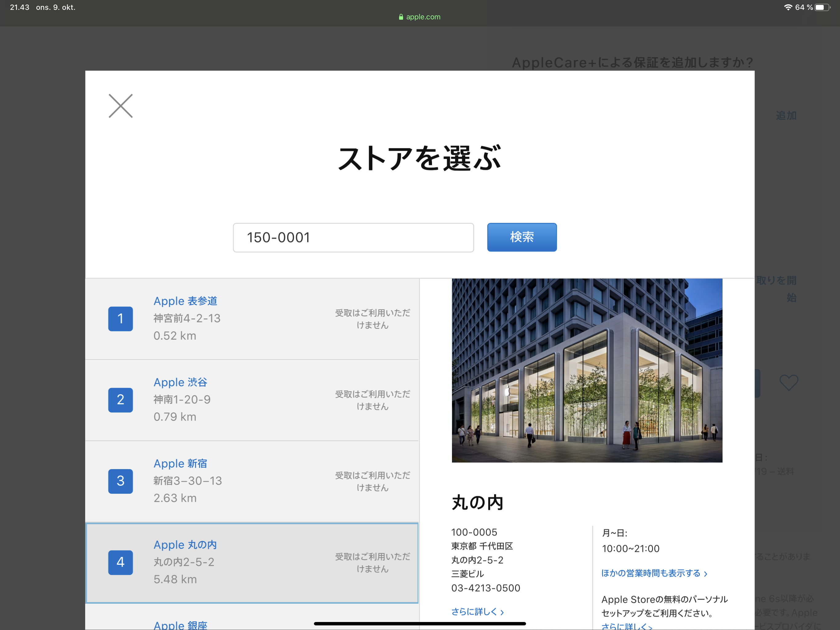Show other opening hours link

point(654,573)
